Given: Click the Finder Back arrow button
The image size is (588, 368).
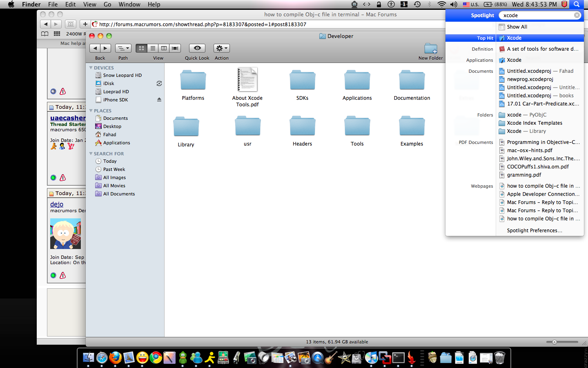Looking at the screenshot, I should pyautogui.click(x=95, y=48).
